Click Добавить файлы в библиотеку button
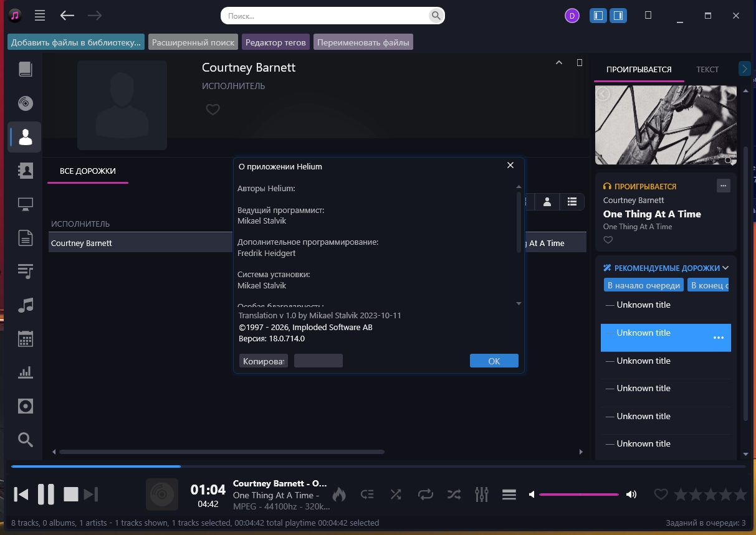 76,42
